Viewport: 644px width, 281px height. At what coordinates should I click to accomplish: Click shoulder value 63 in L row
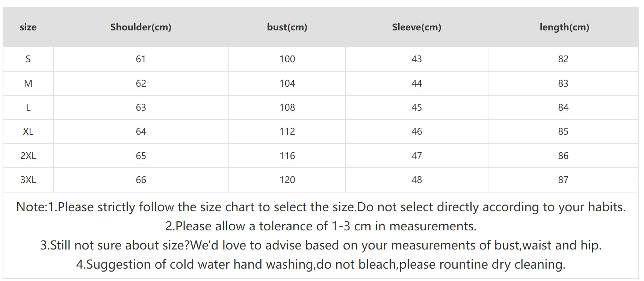(141, 108)
